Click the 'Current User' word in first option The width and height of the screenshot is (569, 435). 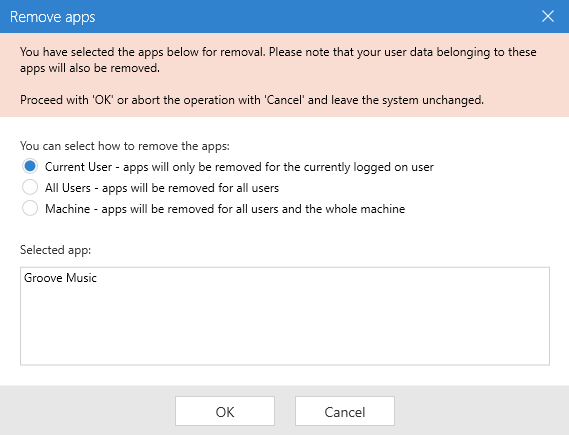(x=78, y=167)
